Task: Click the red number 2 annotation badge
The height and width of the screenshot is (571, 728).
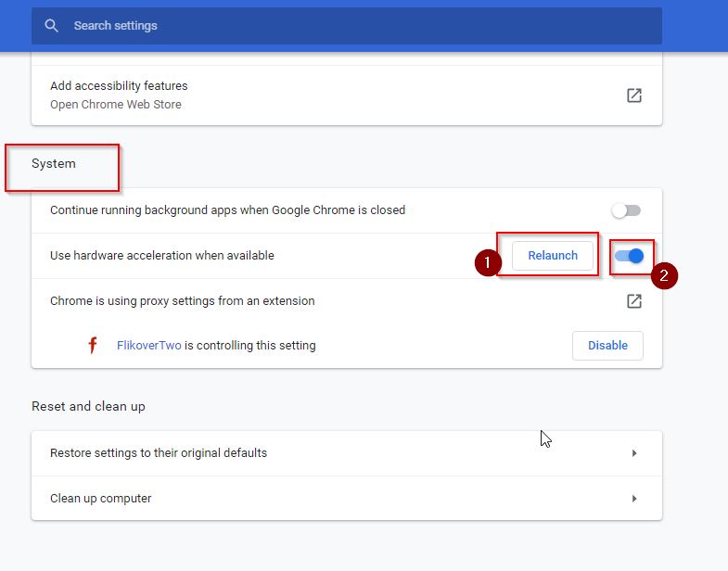Action: pos(664,275)
